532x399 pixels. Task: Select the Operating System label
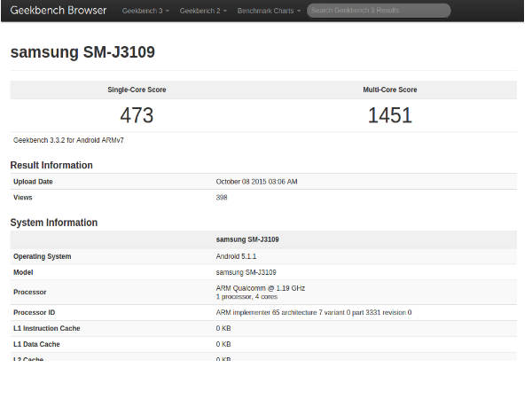(42, 256)
